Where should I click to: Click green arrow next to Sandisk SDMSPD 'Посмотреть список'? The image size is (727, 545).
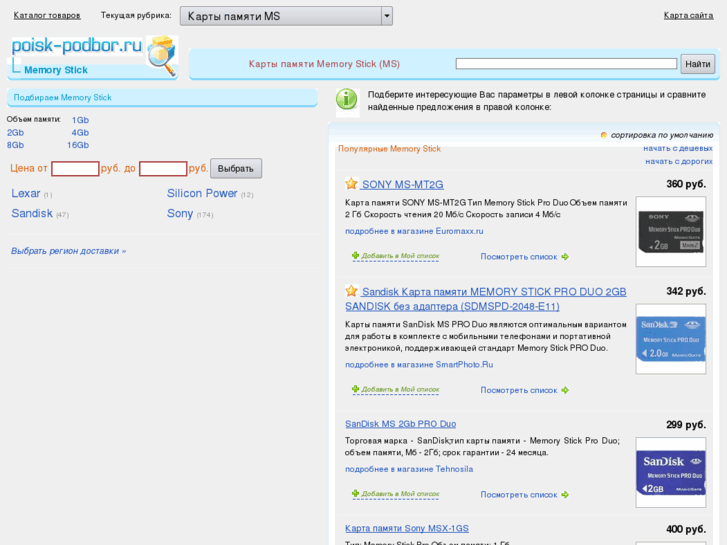coord(565,390)
